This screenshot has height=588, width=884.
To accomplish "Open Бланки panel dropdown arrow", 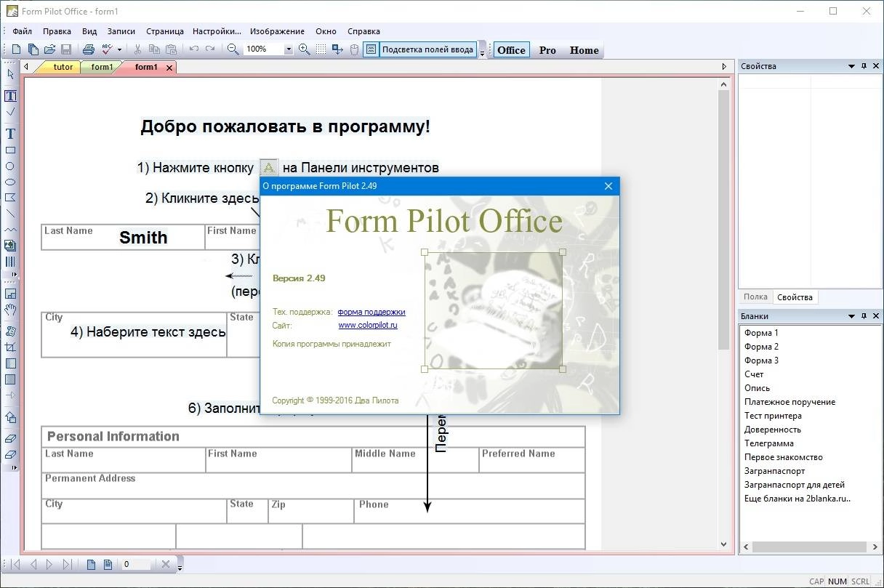I will pyautogui.click(x=851, y=316).
